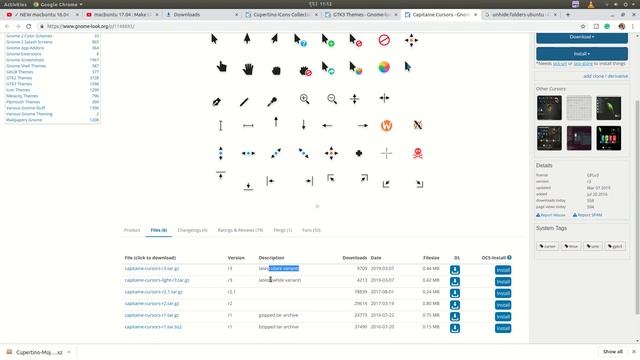640x360 pixels.
Task: Switch to NEW macbuntu 18.04 browser tab
Action: [x=41, y=15]
